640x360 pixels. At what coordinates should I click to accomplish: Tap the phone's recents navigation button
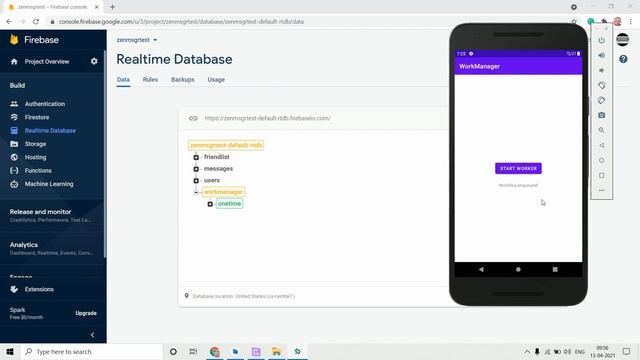tap(555, 269)
